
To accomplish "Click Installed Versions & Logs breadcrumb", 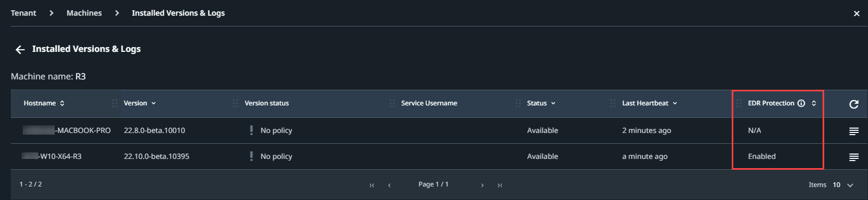I will click(x=178, y=13).
